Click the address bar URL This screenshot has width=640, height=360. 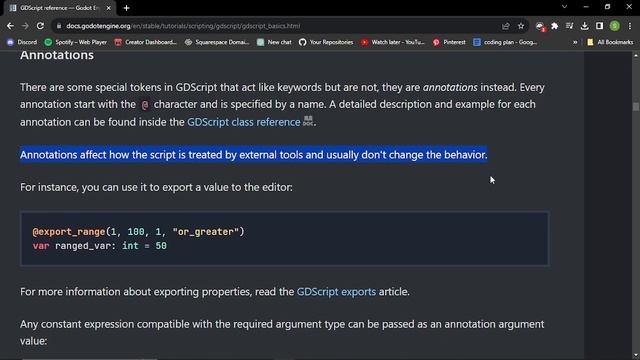pos(183,26)
